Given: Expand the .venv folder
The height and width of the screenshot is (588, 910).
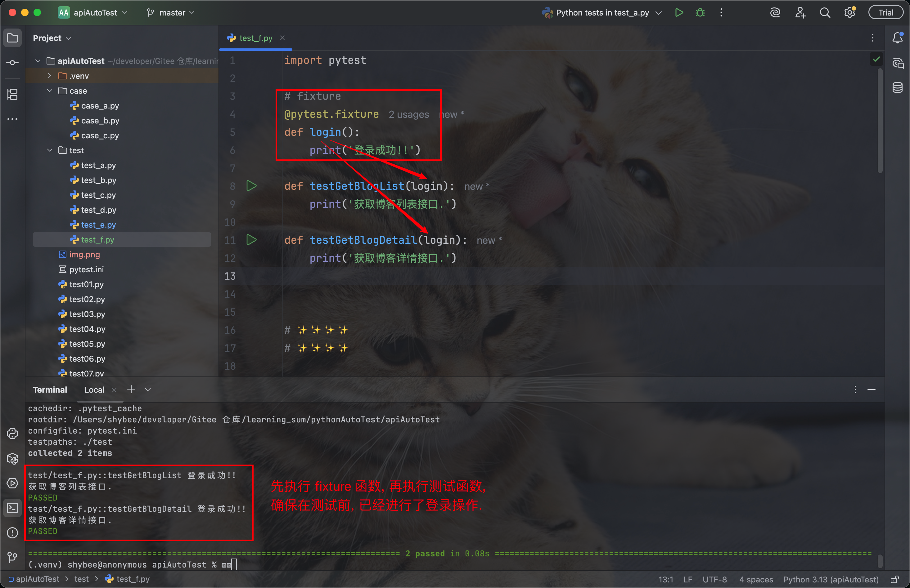Looking at the screenshot, I should [x=49, y=76].
